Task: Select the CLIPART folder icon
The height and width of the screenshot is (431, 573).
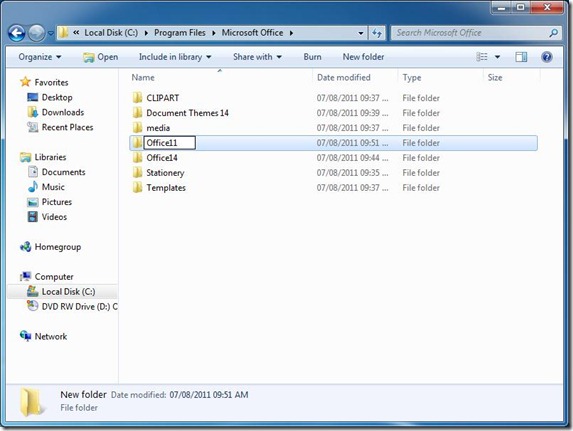Action: point(137,98)
